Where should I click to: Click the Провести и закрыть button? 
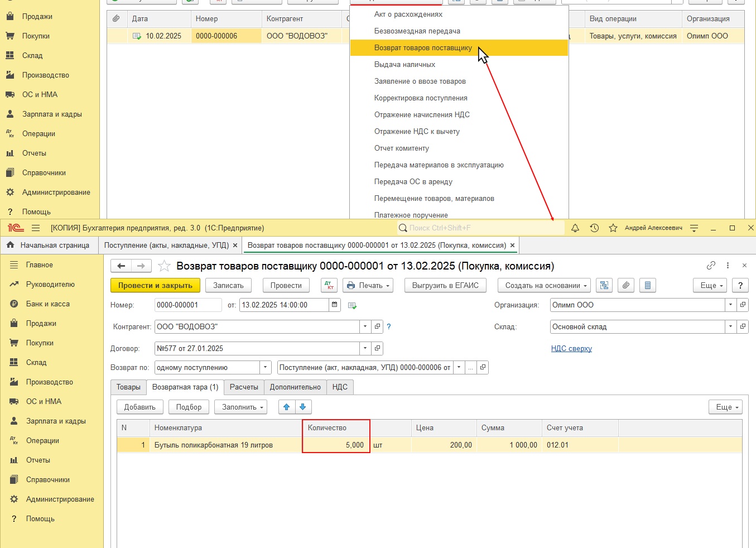[155, 285]
